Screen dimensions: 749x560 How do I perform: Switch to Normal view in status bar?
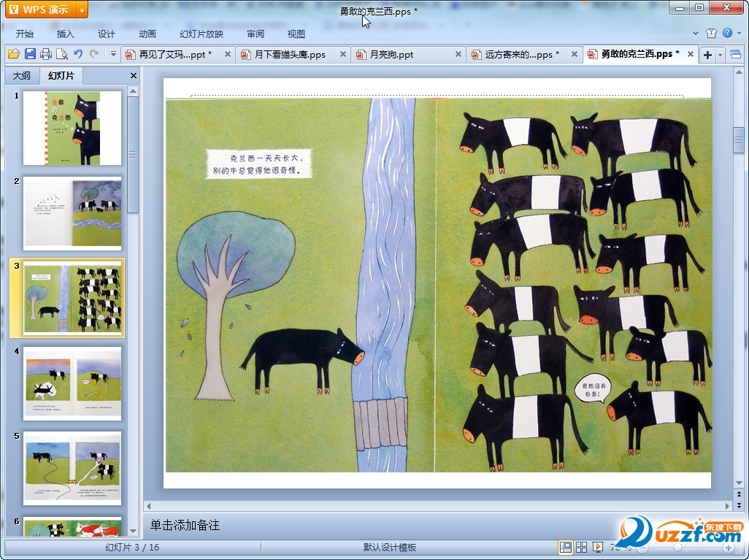pyautogui.click(x=566, y=547)
